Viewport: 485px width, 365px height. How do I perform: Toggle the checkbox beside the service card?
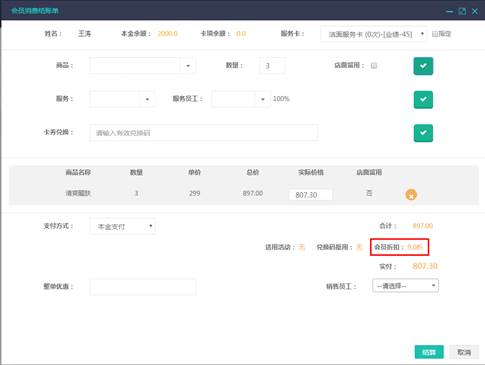coord(435,34)
